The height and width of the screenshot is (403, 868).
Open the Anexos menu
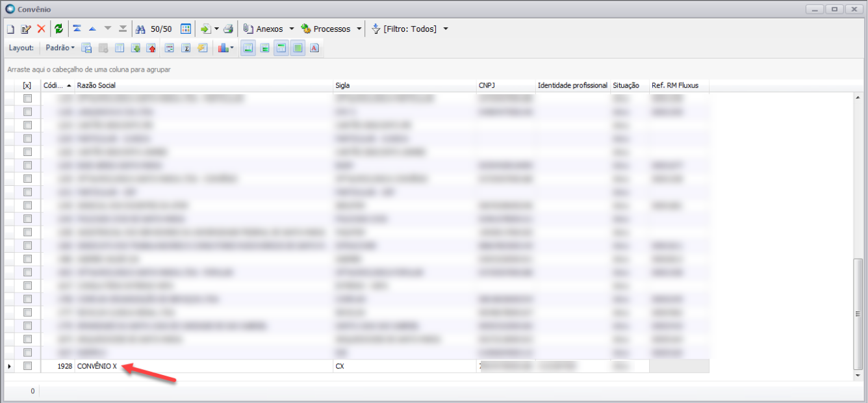pos(270,29)
